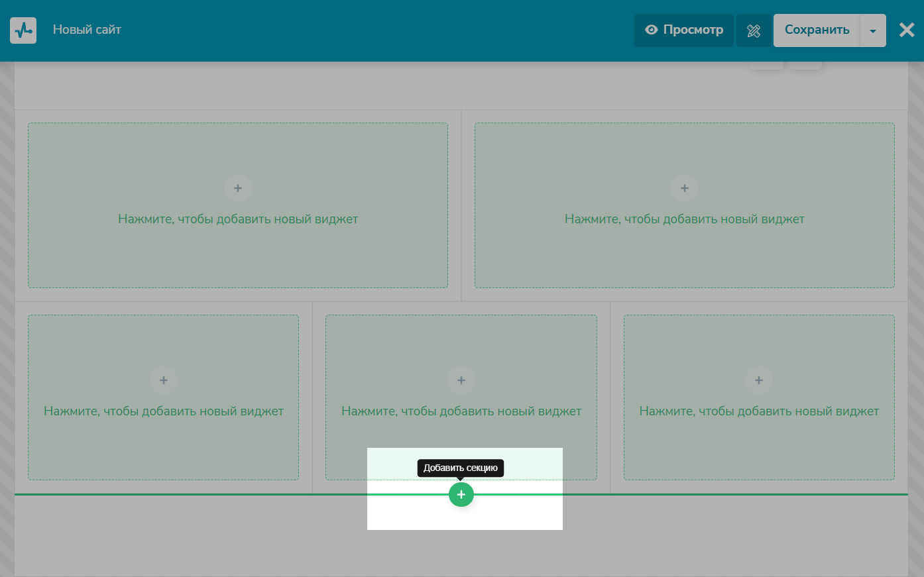Click the green plus to add a section
This screenshot has height=577, width=924.
click(461, 495)
